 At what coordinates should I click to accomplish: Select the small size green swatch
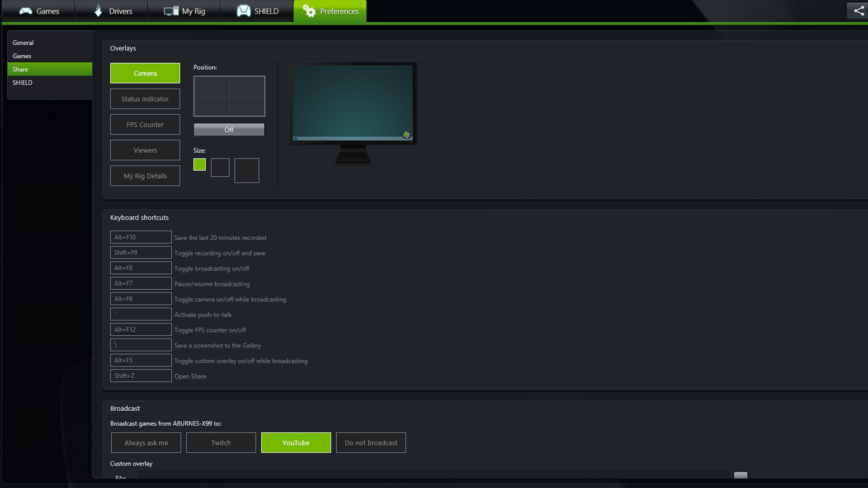coord(200,164)
